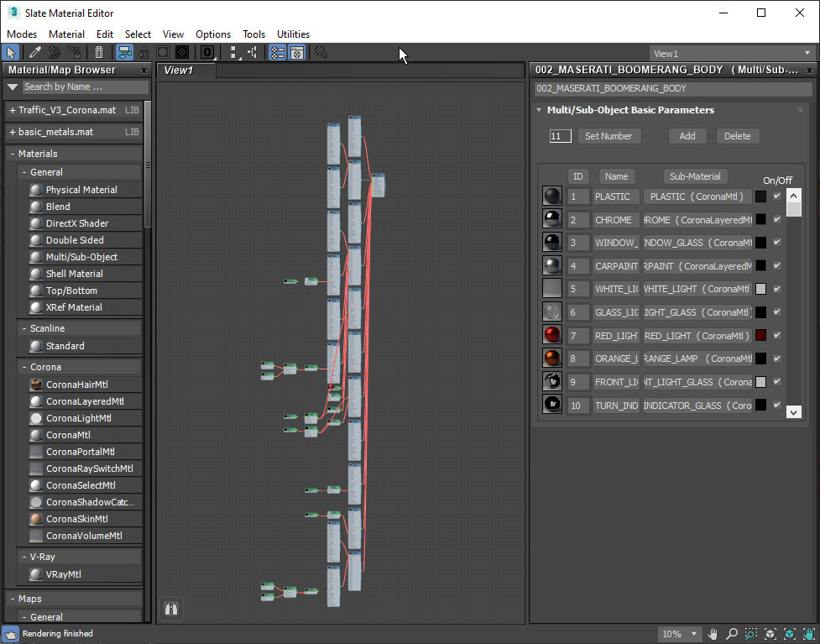The height and width of the screenshot is (644, 820).
Task: Click the gray WHITE_LIGHT color swatch
Action: point(761,289)
